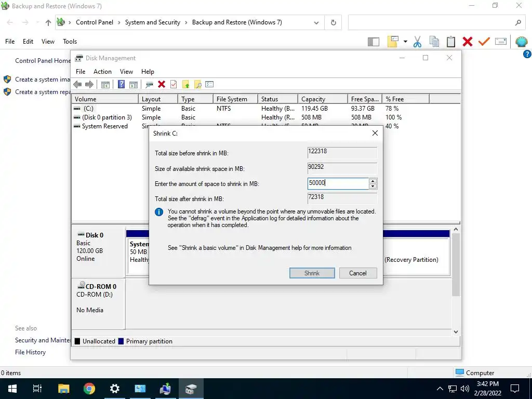Sort by the Volume column header
Viewport: 532px width, 399px height.
105,99
